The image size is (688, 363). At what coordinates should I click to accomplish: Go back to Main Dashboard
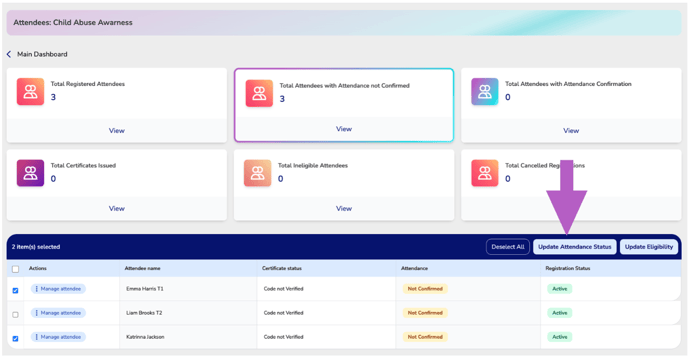tap(42, 54)
